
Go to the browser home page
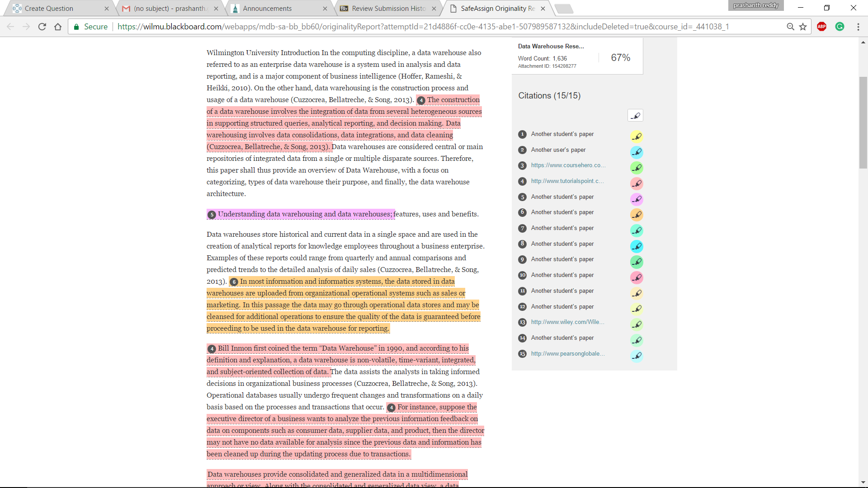pos(58,27)
